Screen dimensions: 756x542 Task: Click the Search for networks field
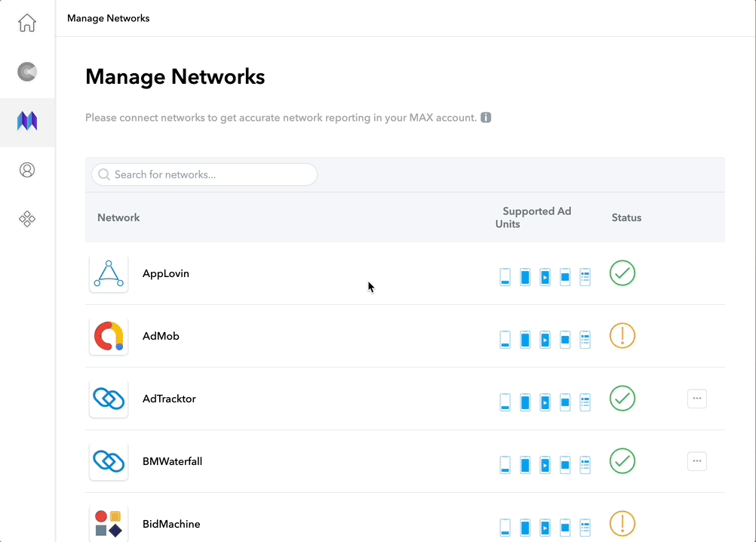tap(204, 174)
